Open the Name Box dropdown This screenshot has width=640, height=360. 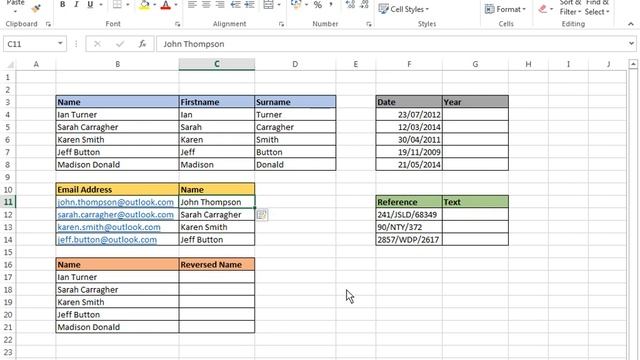[60, 43]
